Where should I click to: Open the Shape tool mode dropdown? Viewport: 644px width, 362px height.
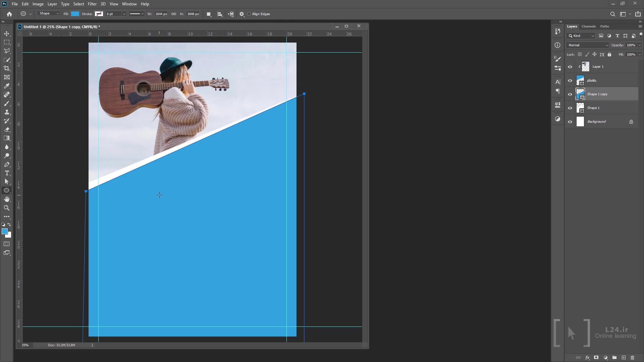[x=49, y=14]
